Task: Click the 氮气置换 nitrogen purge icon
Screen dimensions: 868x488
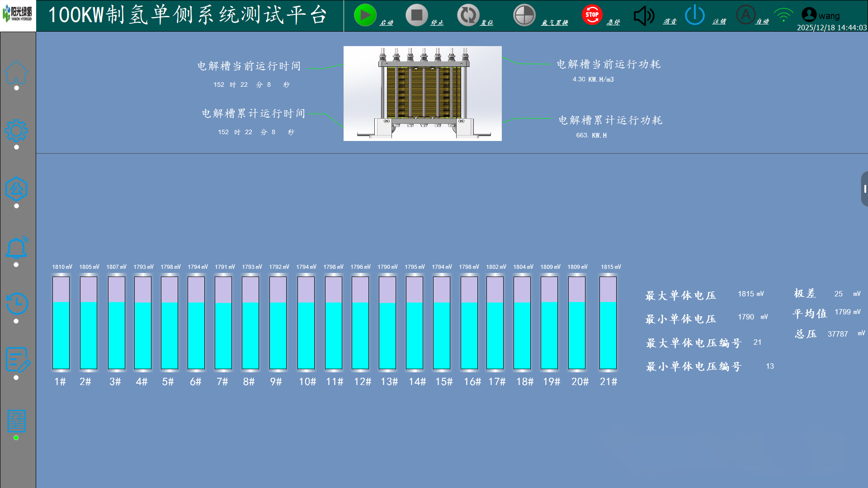Action: (524, 15)
